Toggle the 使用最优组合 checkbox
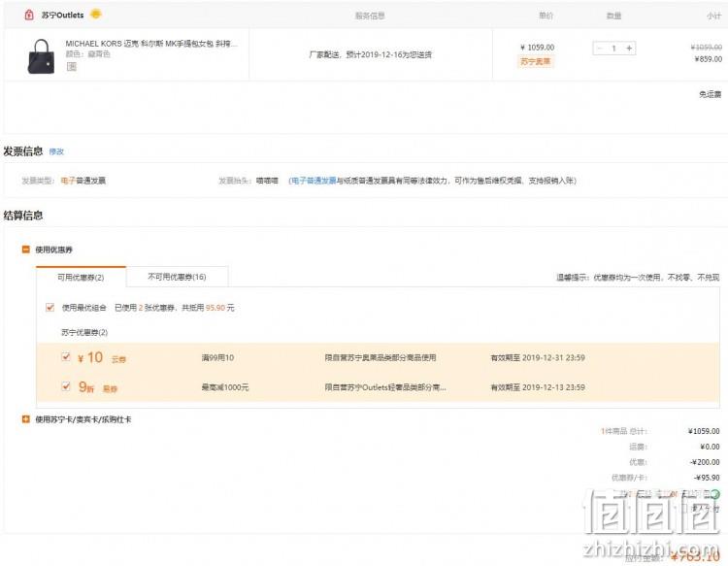728x566 pixels. 50,308
